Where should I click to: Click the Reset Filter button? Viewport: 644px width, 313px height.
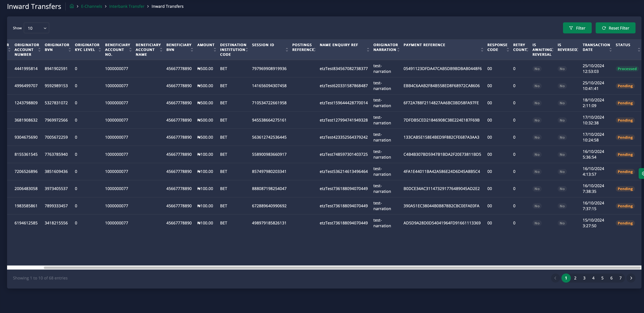click(615, 28)
